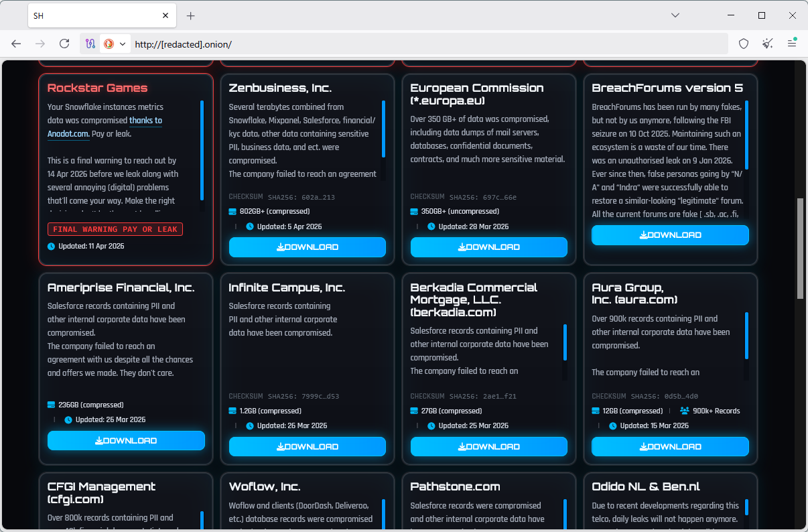This screenshot has width=808, height=532.
Task: Click the forward navigation arrow
Action: click(40, 44)
